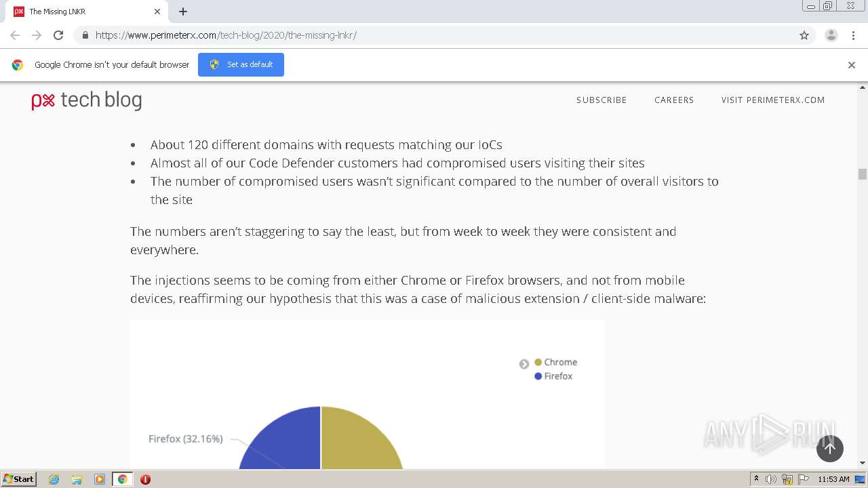
Task: Click the scroll-to-top arrow button
Action: [x=829, y=448]
